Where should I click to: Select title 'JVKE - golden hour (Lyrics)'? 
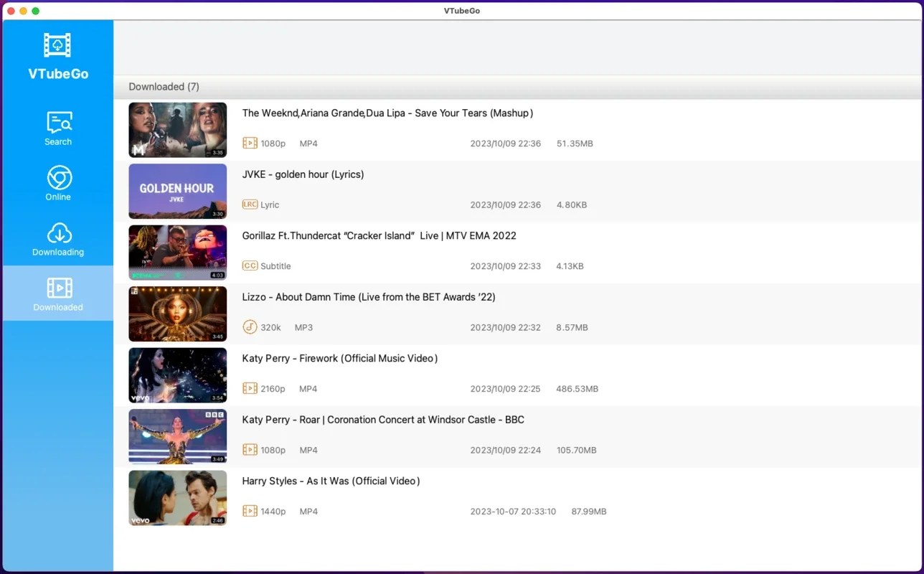[303, 174]
